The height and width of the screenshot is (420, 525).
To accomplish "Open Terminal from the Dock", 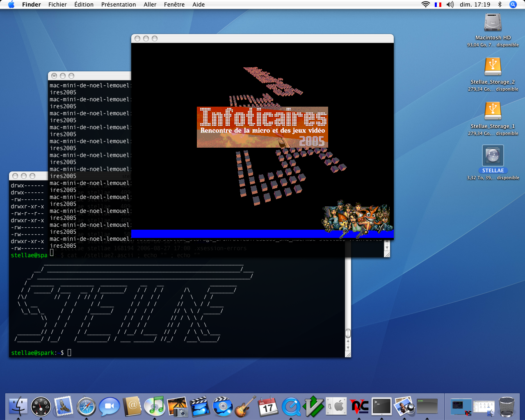I will pyautogui.click(x=382, y=407).
